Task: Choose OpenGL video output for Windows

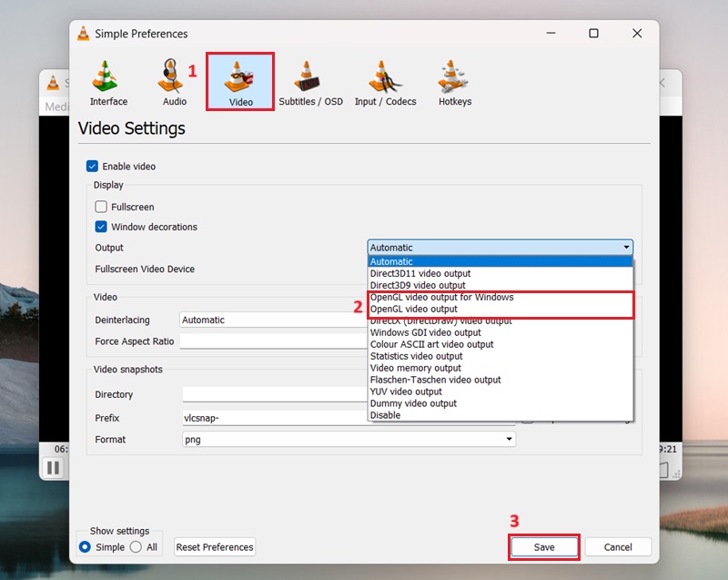Action: coord(500,297)
